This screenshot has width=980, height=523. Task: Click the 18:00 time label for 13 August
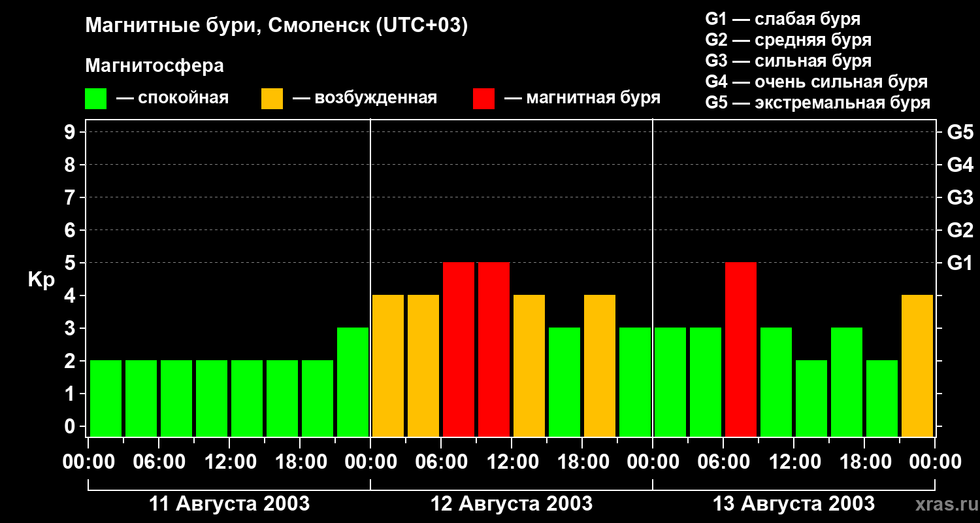tap(864, 462)
